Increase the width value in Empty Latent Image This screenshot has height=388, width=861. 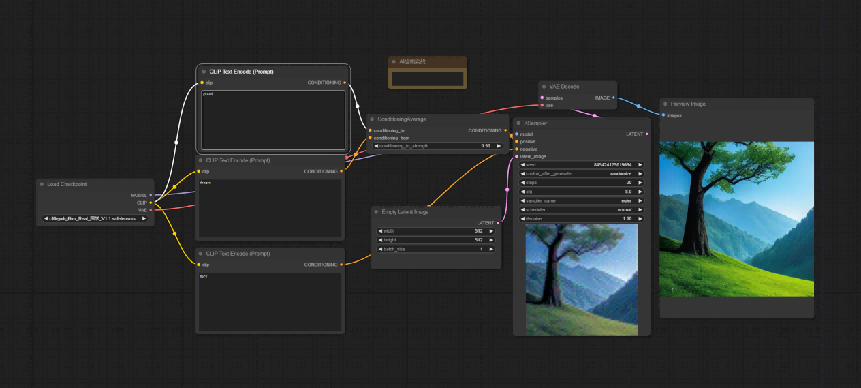(x=491, y=232)
